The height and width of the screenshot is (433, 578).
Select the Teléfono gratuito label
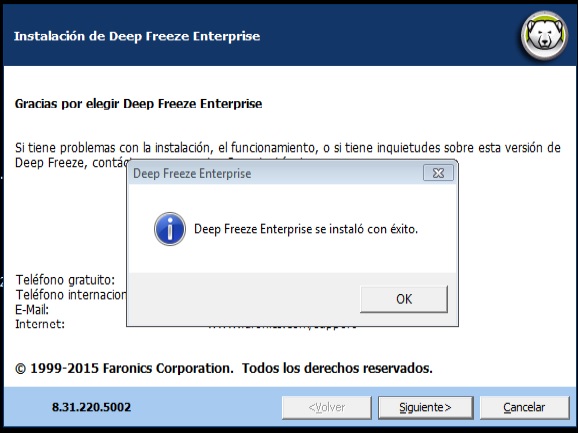coord(65,280)
